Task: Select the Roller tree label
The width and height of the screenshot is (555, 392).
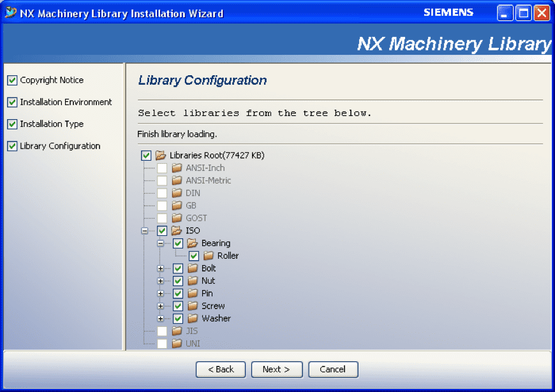Action: (228, 256)
